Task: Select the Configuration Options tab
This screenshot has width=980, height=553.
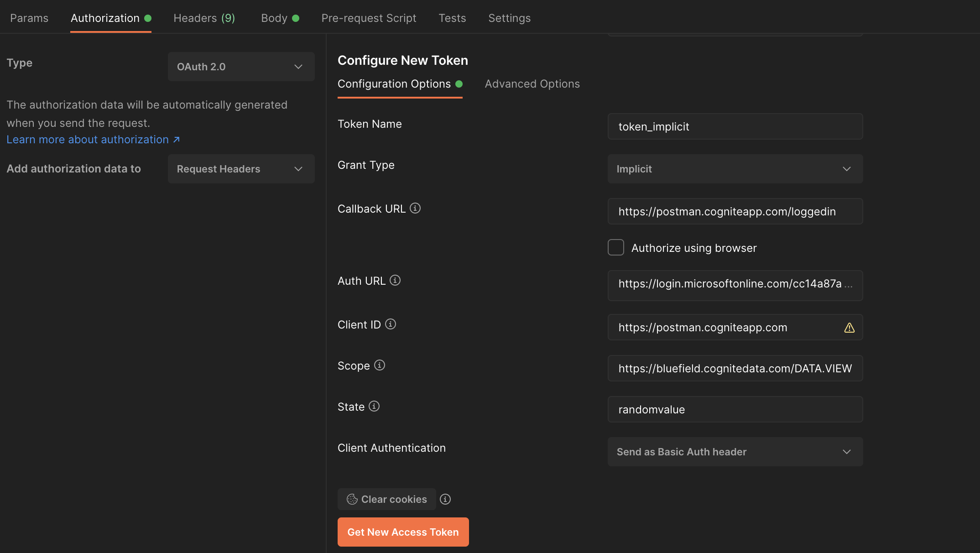Action: click(400, 84)
